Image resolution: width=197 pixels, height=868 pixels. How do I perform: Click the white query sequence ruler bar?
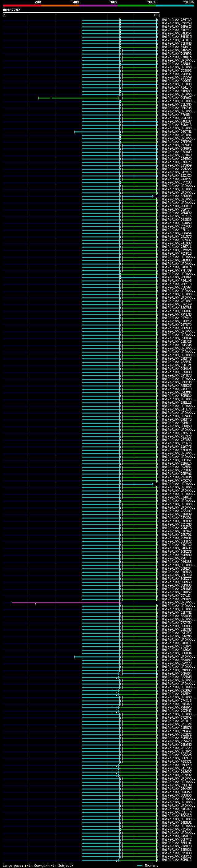81,12
